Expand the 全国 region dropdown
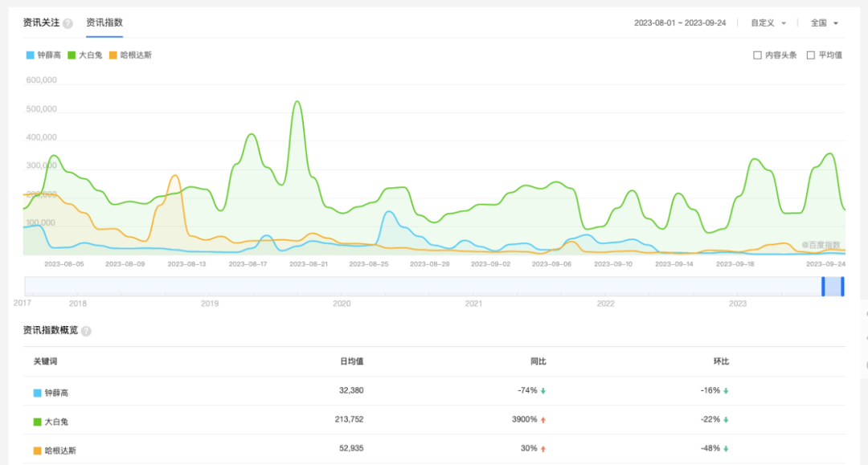Viewport: 868px width, 465px height. point(825,23)
